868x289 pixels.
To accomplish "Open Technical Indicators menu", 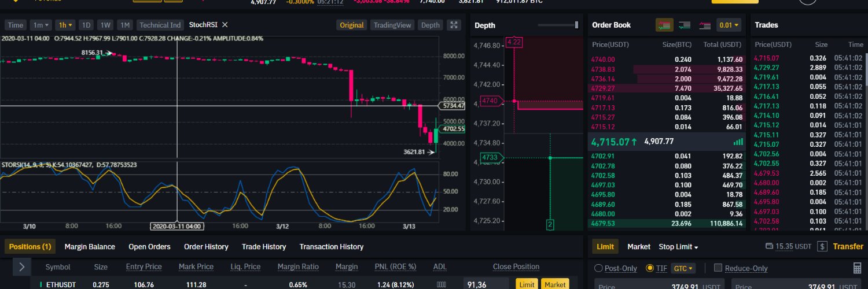I will [160, 25].
